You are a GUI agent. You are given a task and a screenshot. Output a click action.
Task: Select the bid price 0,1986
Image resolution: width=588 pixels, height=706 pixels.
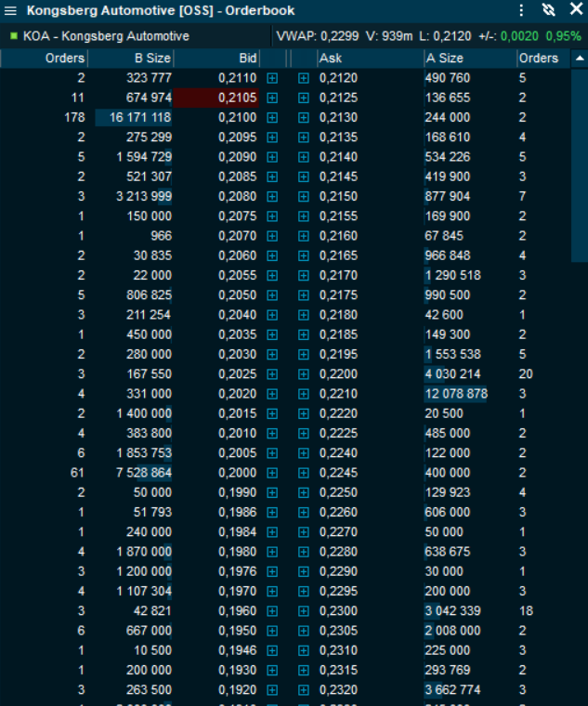237,513
